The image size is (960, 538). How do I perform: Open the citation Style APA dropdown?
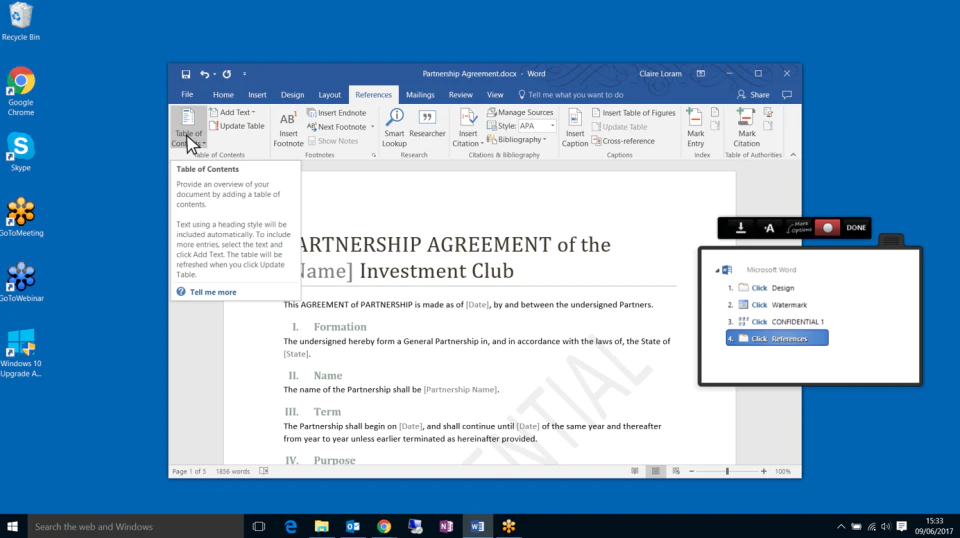(537, 126)
